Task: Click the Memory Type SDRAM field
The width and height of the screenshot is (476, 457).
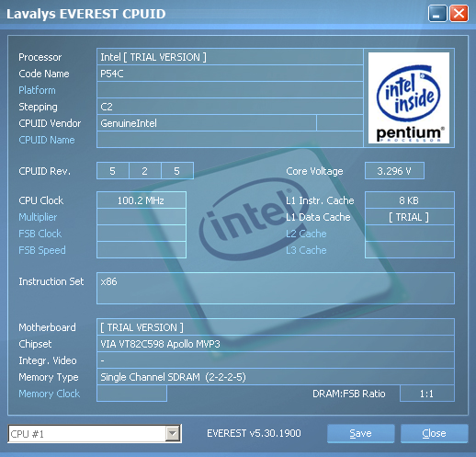Action: pos(276,377)
